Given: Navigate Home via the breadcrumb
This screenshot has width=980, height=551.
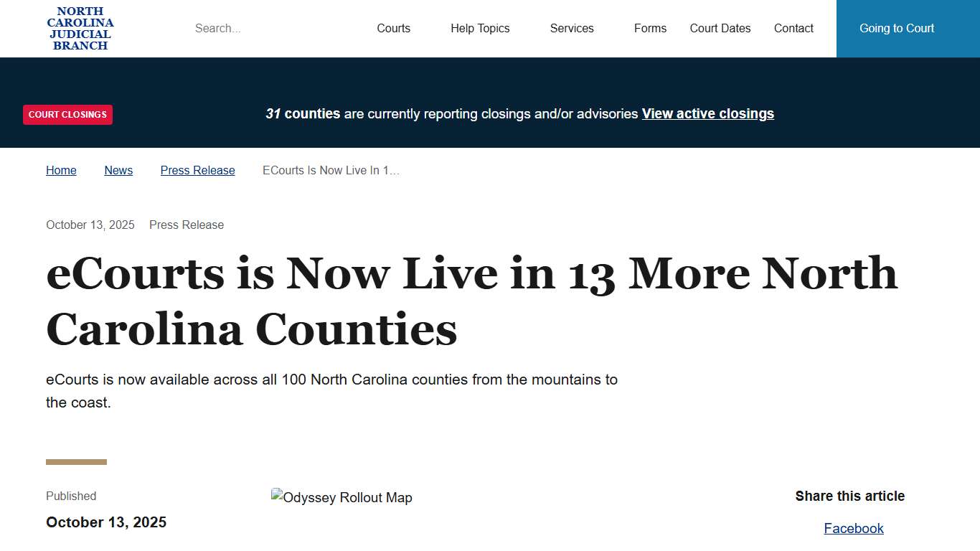Looking at the screenshot, I should click(x=61, y=170).
